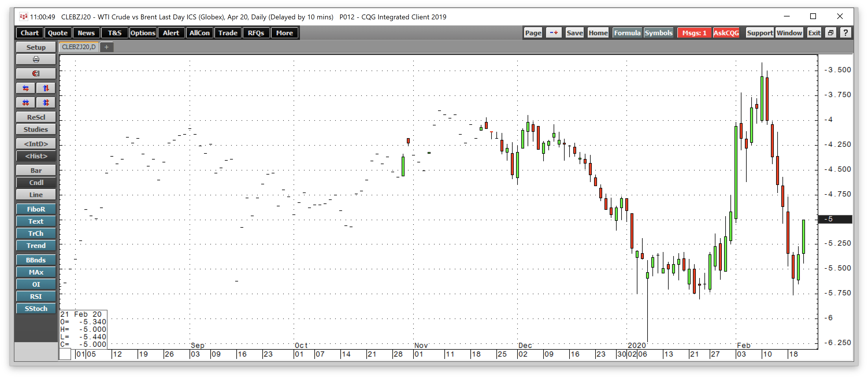Click the red magnet snap icon

tap(36, 73)
